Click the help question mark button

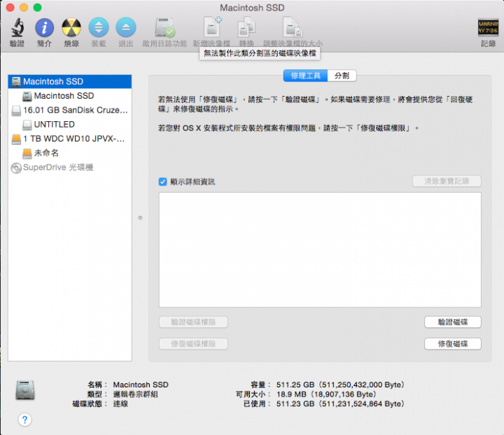(x=24, y=420)
